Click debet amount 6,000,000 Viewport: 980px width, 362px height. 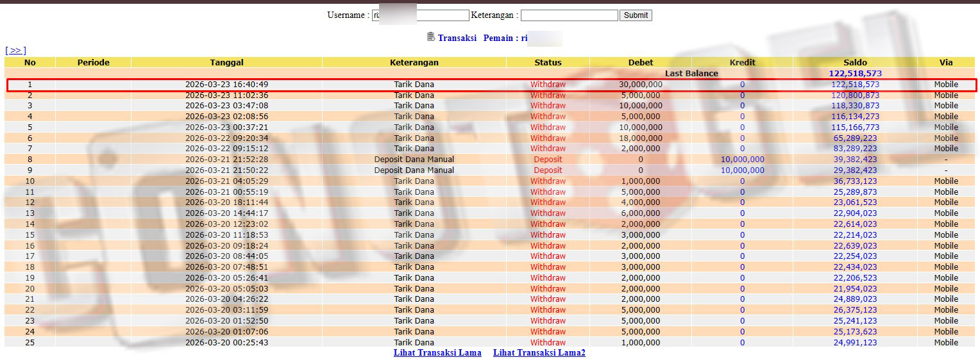point(641,213)
